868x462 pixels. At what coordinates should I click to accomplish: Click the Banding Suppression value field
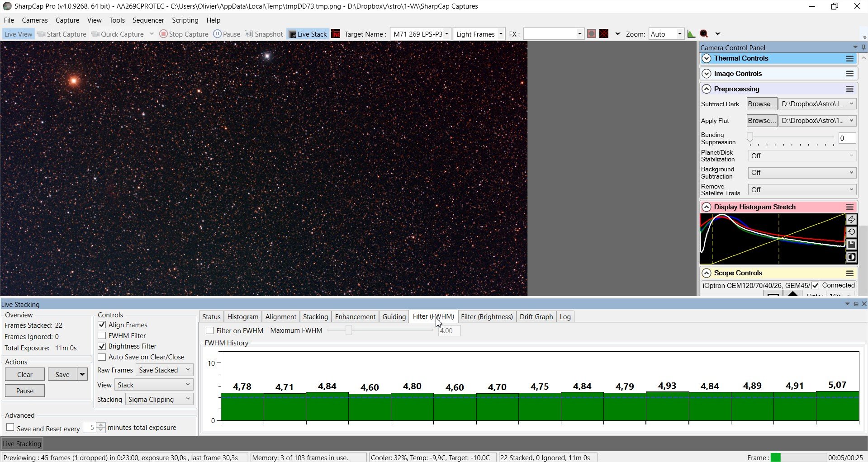pos(847,138)
